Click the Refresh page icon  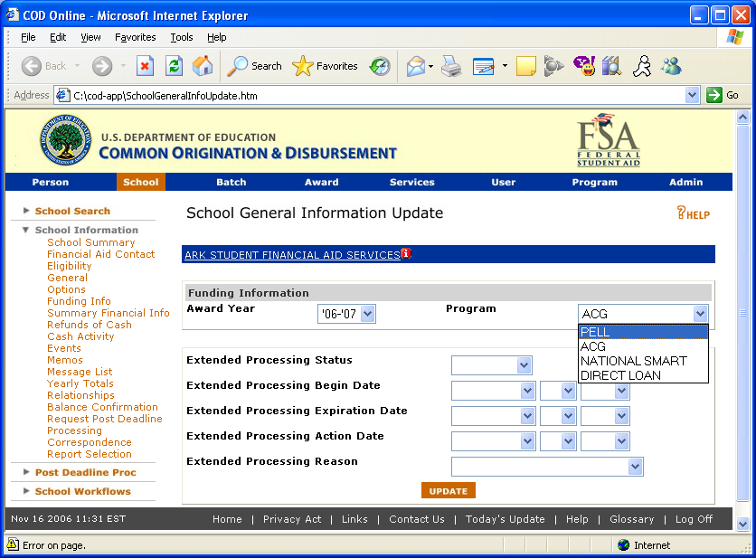174,66
